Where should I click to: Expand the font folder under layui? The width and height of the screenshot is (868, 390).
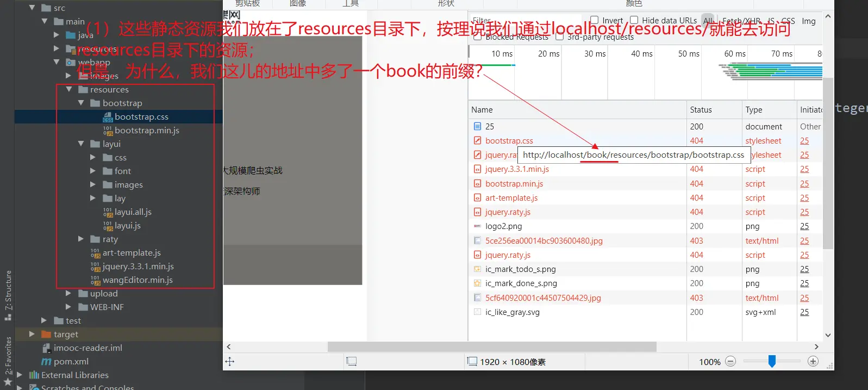[x=93, y=171]
